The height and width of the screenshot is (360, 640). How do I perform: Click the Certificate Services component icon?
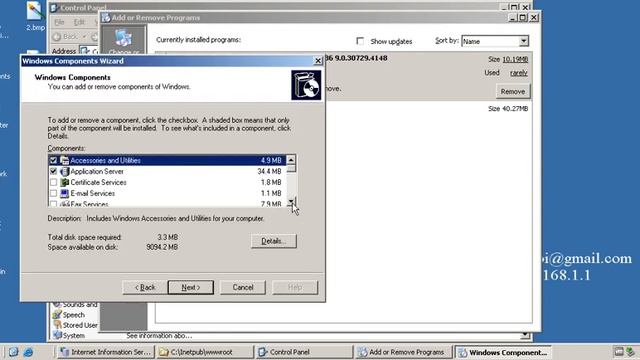pyautogui.click(x=64, y=182)
